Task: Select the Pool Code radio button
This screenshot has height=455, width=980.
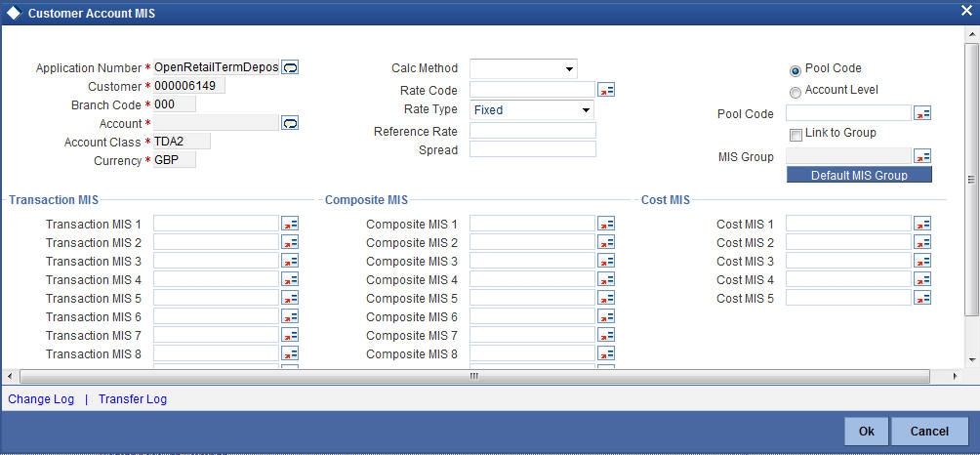Action: 796,70
